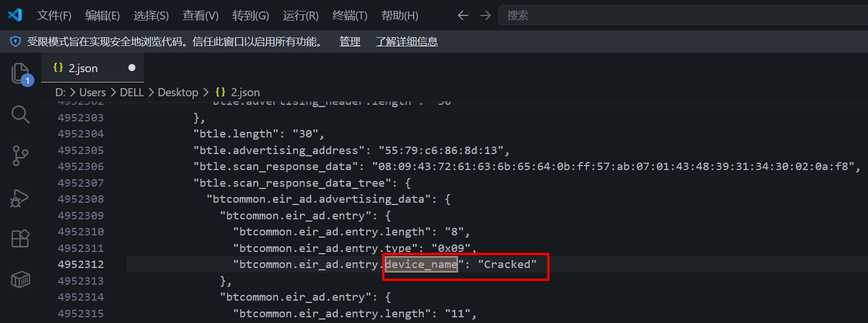Click the 了解详细信息 link
The width and height of the screenshot is (868, 323).
pyautogui.click(x=406, y=41)
